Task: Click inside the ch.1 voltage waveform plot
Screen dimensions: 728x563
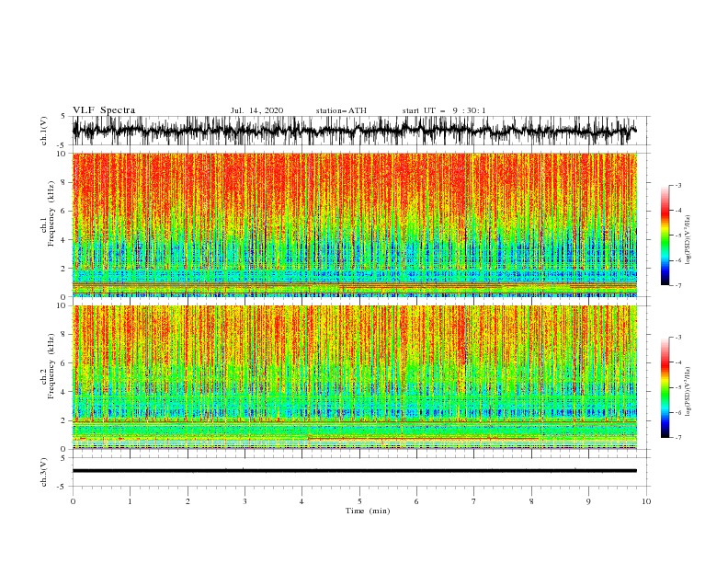Action: point(360,131)
